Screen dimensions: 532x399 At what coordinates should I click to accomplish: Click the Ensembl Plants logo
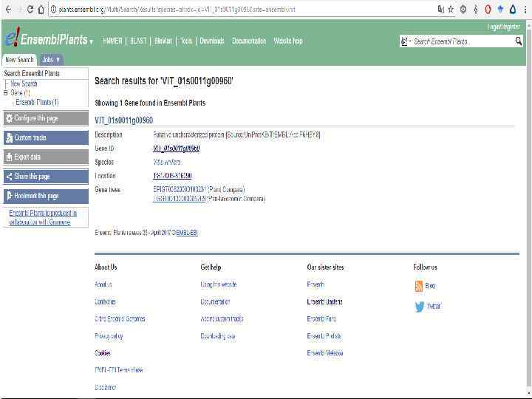pyautogui.click(x=47, y=38)
